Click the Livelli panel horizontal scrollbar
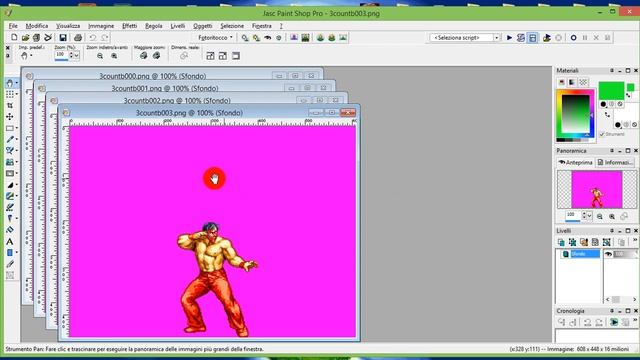The width and height of the screenshot is (640, 360). 621,300
